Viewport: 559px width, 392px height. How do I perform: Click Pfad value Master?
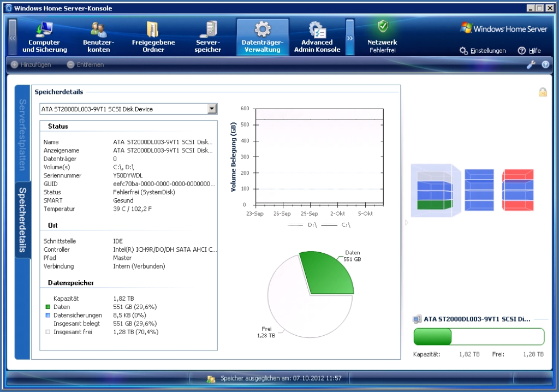click(x=122, y=258)
